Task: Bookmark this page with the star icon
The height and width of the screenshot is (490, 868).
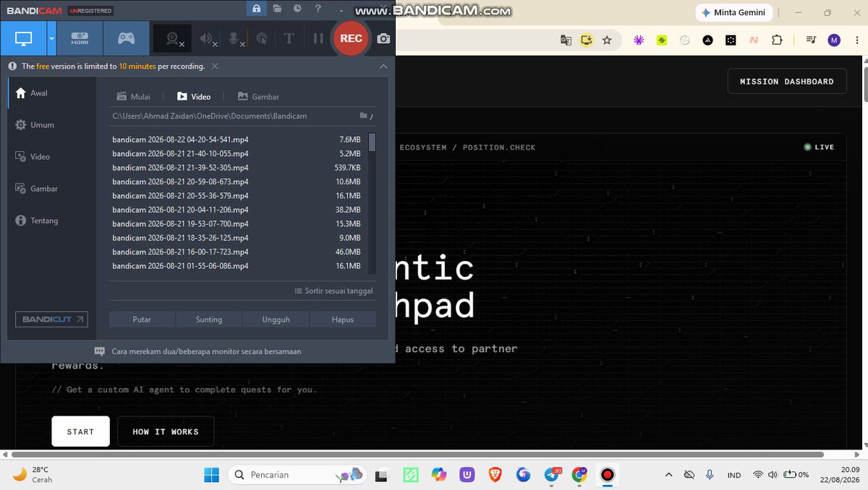Action: click(607, 40)
